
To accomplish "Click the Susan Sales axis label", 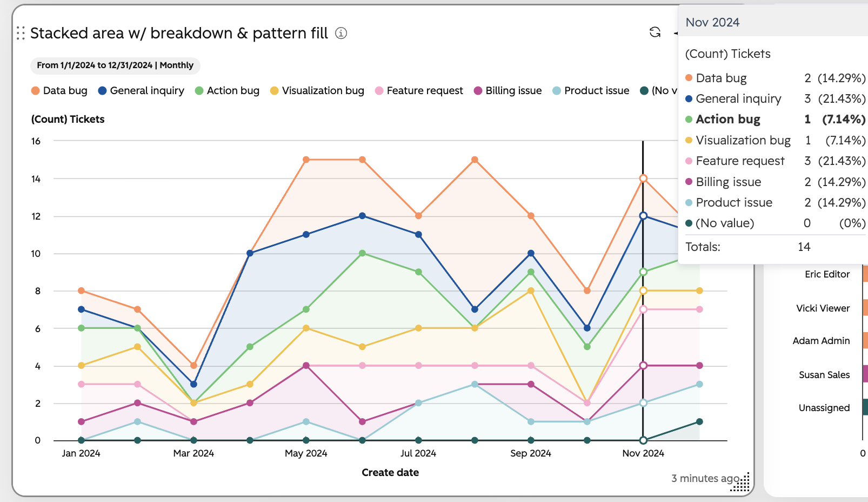I will coord(824,375).
